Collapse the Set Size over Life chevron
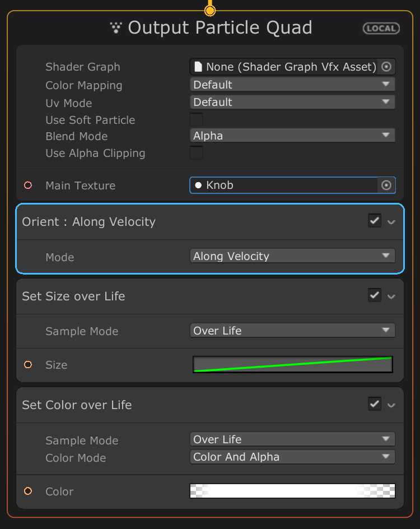 pos(391,296)
